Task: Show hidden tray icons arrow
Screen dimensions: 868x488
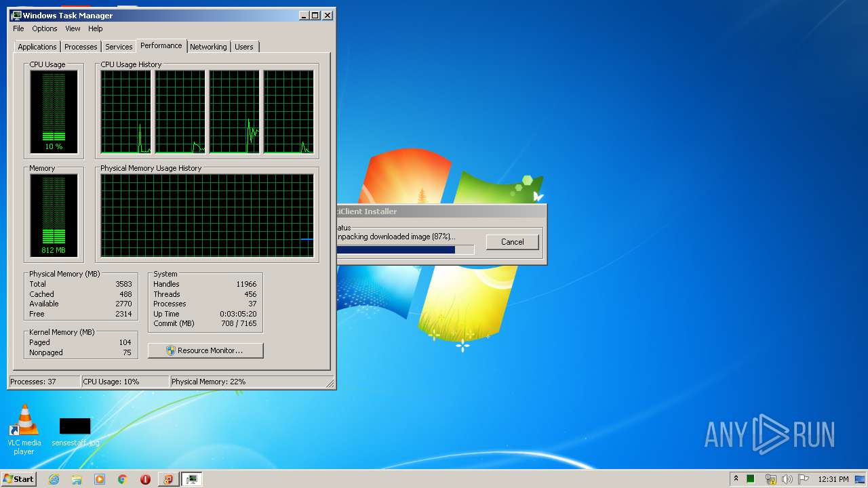Action: 736,479
